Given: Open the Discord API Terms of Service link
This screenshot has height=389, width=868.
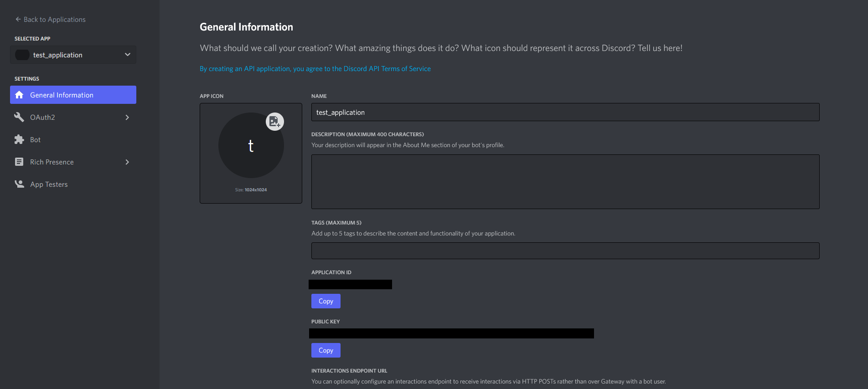Looking at the screenshot, I should pos(315,69).
